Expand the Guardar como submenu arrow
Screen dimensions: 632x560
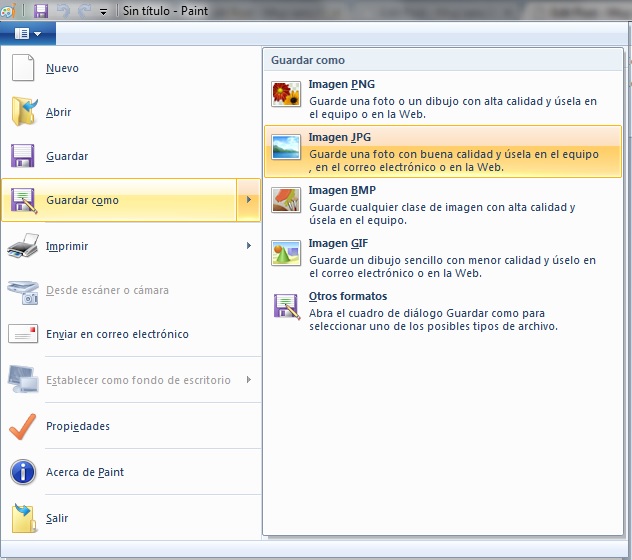tap(249, 200)
